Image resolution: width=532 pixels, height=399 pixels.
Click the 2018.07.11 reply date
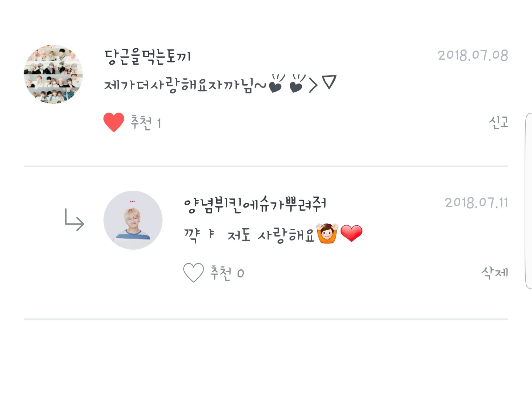(x=477, y=202)
